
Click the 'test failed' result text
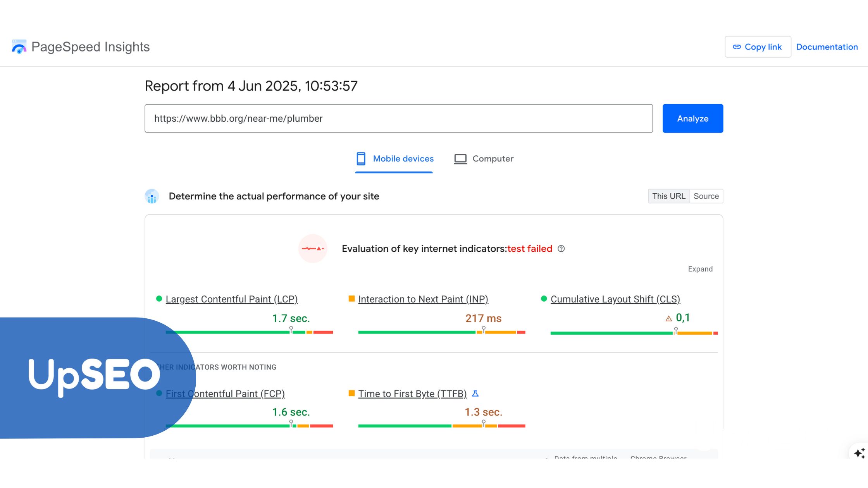coord(530,249)
